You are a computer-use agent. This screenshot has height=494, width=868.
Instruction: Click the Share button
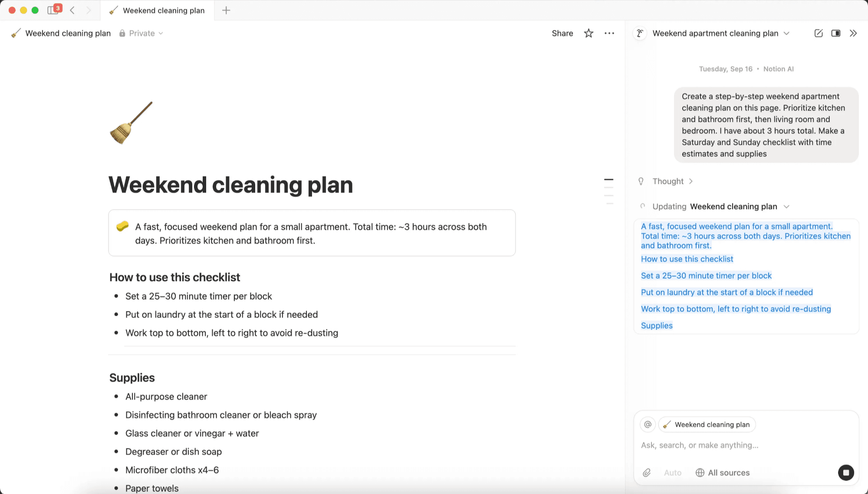pyautogui.click(x=562, y=33)
